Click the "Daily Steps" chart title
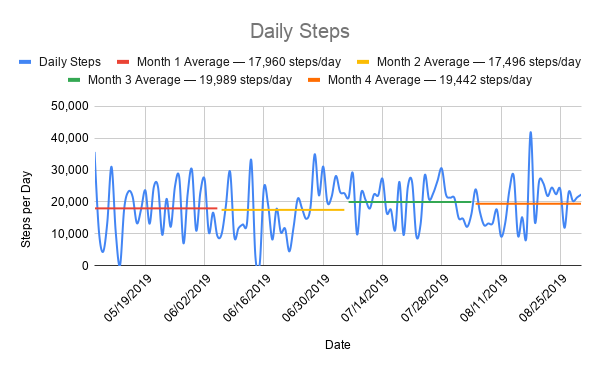 pyautogui.click(x=300, y=31)
